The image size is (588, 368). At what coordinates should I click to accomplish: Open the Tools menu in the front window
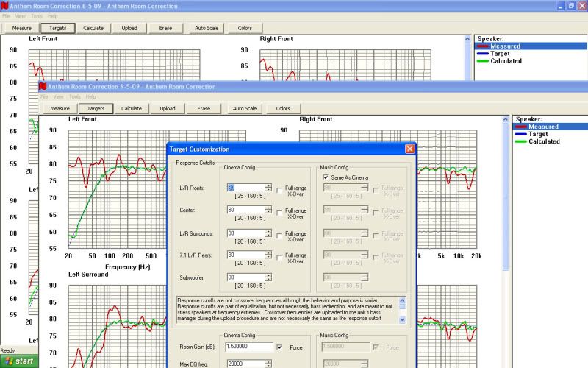pyautogui.click(x=74, y=96)
